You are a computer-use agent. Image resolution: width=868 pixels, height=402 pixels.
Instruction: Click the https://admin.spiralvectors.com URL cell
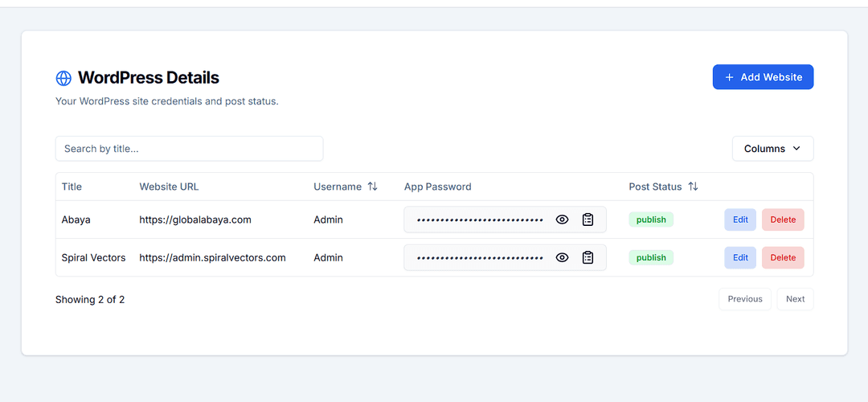pos(212,257)
